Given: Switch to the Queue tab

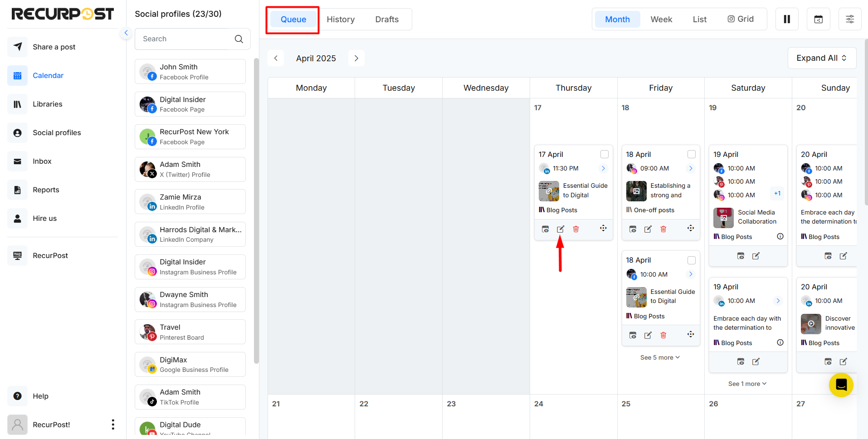Looking at the screenshot, I should click(x=293, y=20).
